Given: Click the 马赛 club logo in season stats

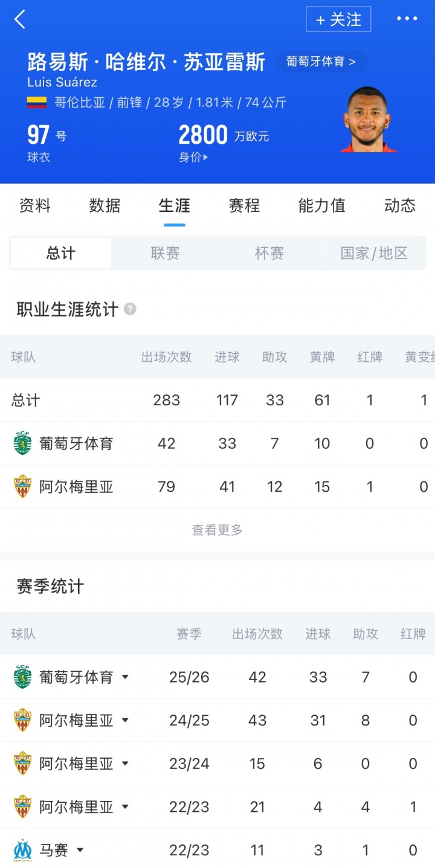Looking at the screenshot, I should point(23,849).
